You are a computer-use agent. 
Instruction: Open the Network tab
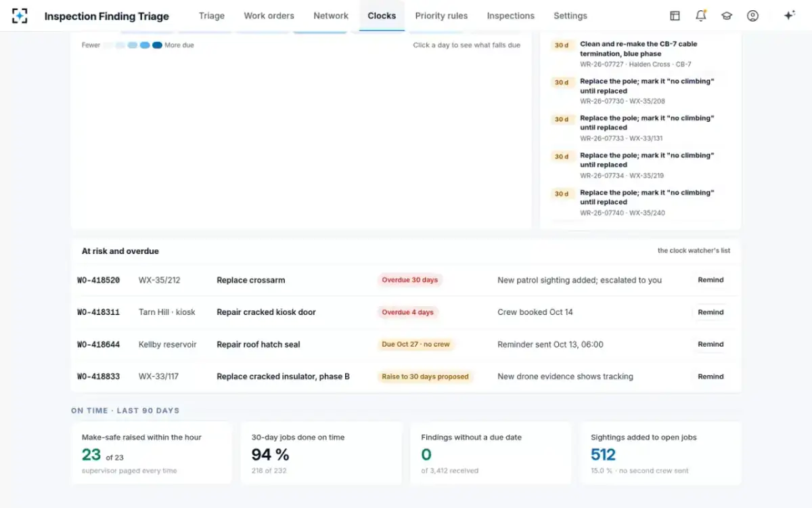[331, 16]
